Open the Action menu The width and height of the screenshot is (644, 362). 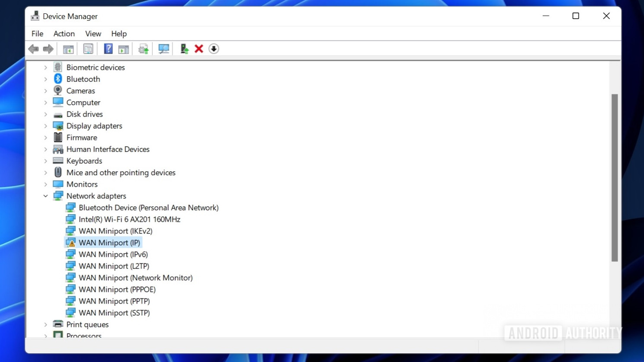tap(64, 33)
